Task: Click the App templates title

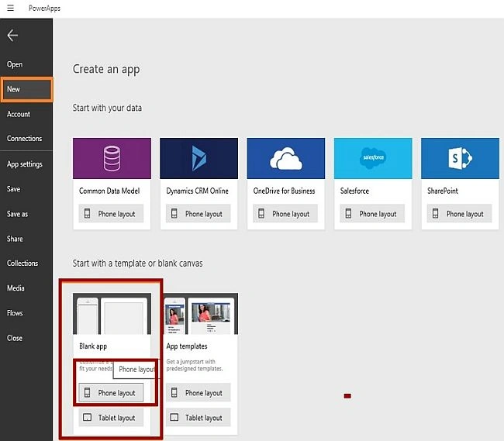Action: (x=187, y=346)
